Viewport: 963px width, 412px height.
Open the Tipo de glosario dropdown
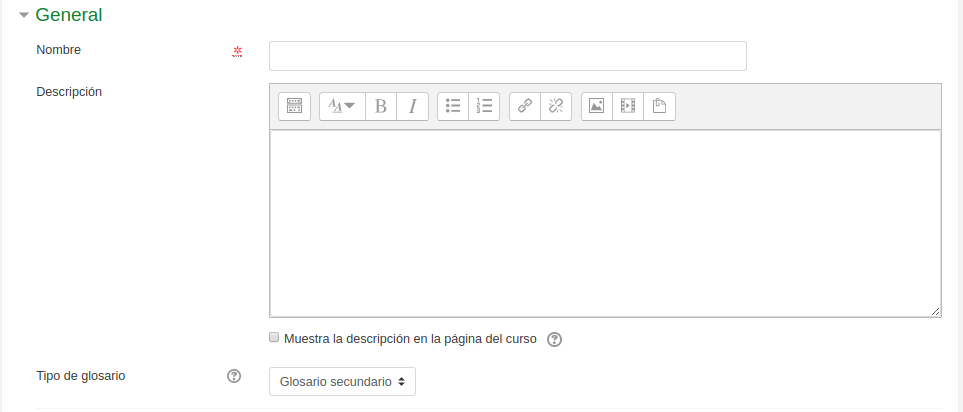(342, 381)
